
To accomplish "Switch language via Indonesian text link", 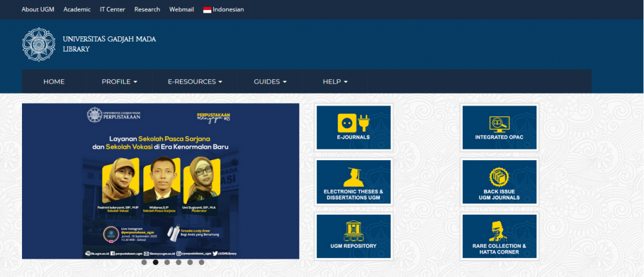I will (228, 9).
